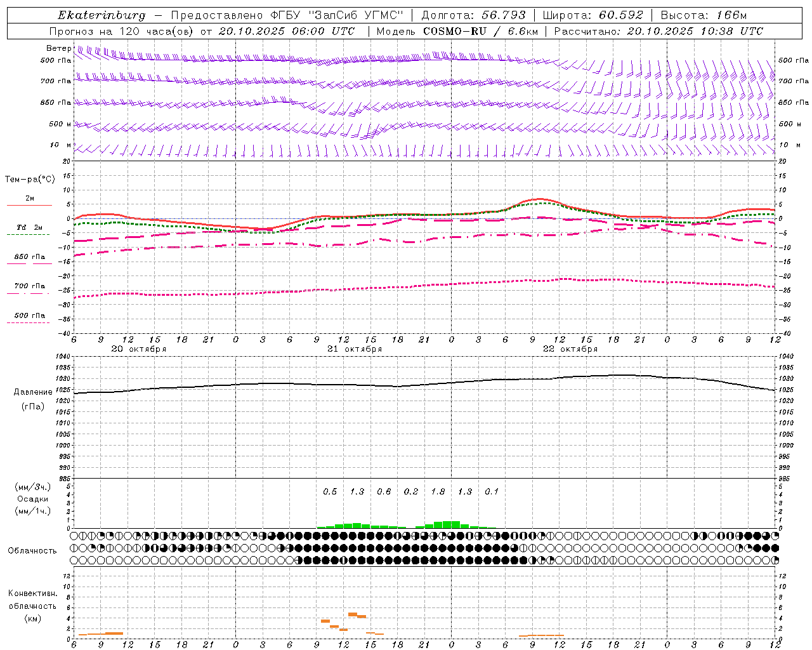This screenshot has width=812, height=650.
Task: Click the 0.5 precipitation amount value
Action: click(x=330, y=492)
